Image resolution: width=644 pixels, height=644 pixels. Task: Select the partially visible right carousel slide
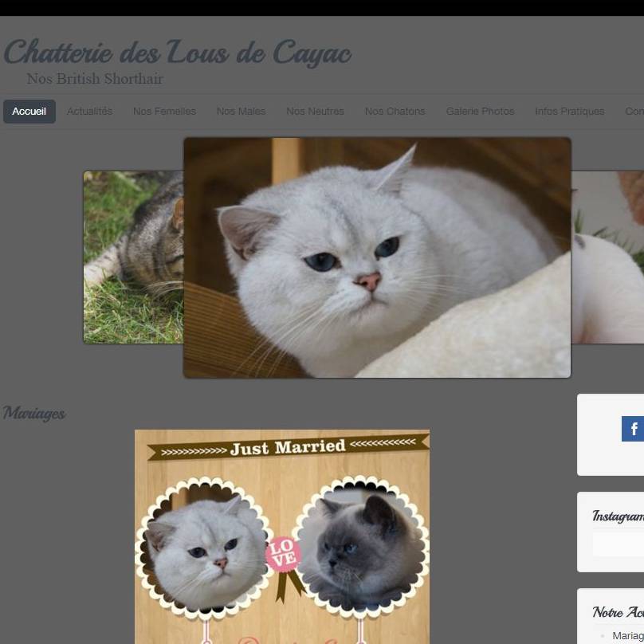tap(607, 257)
